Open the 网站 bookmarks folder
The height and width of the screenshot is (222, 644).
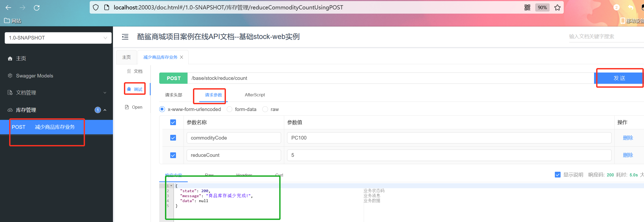(x=13, y=21)
